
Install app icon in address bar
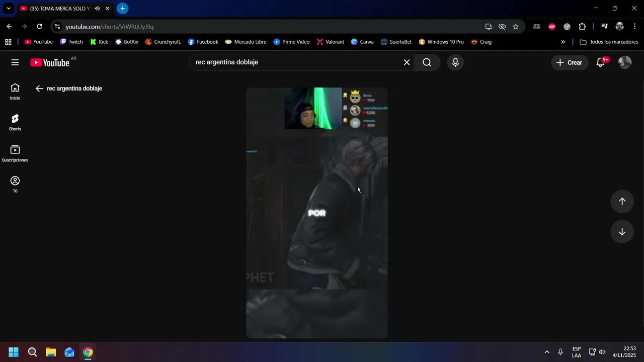click(489, 27)
